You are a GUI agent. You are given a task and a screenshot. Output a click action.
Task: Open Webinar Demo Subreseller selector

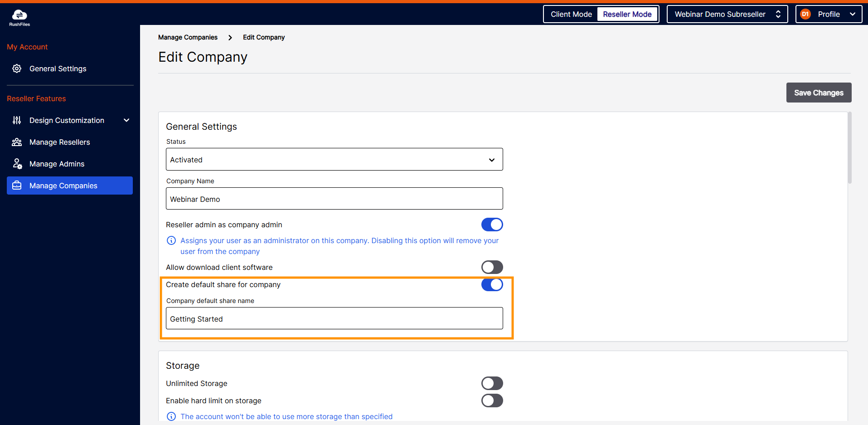[727, 14]
